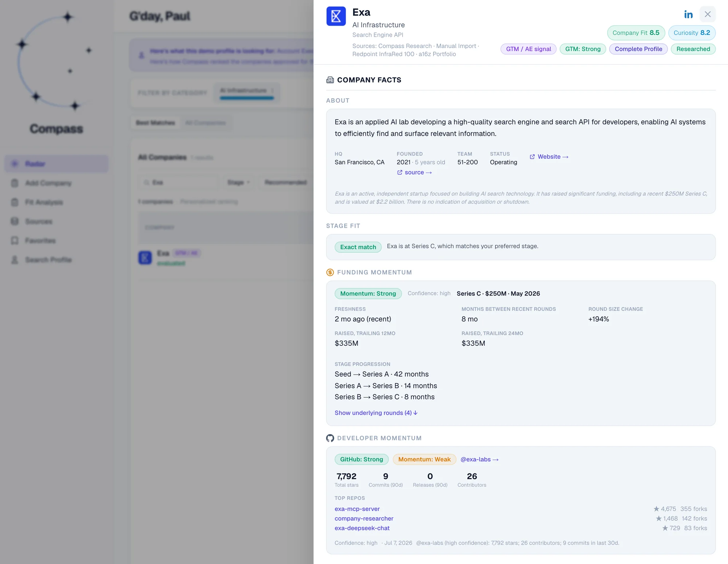Click the Add Company sidebar icon

(15, 183)
